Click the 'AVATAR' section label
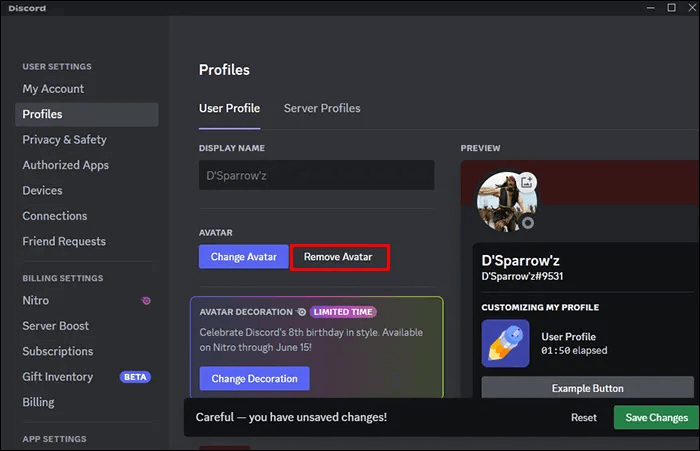This screenshot has width=700, height=451. click(x=216, y=233)
